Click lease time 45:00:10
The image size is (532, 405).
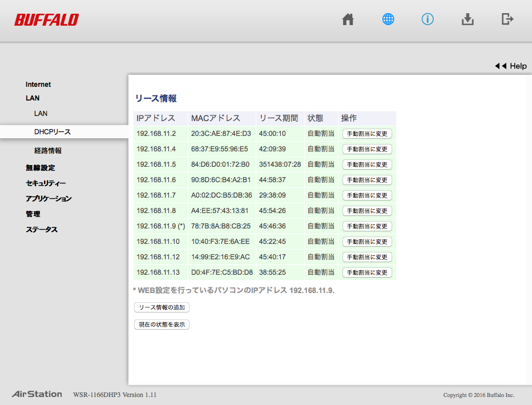point(272,134)
